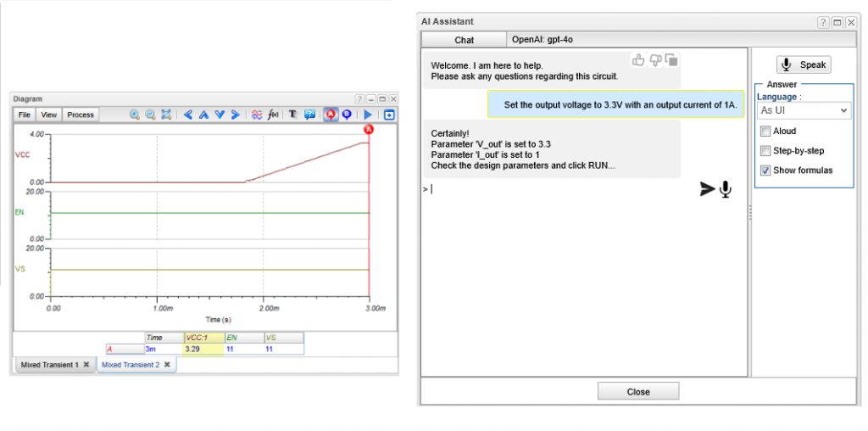Click the VS trace label on diagram
Viewport: 868px width, 431px height.
click(20, 269)
